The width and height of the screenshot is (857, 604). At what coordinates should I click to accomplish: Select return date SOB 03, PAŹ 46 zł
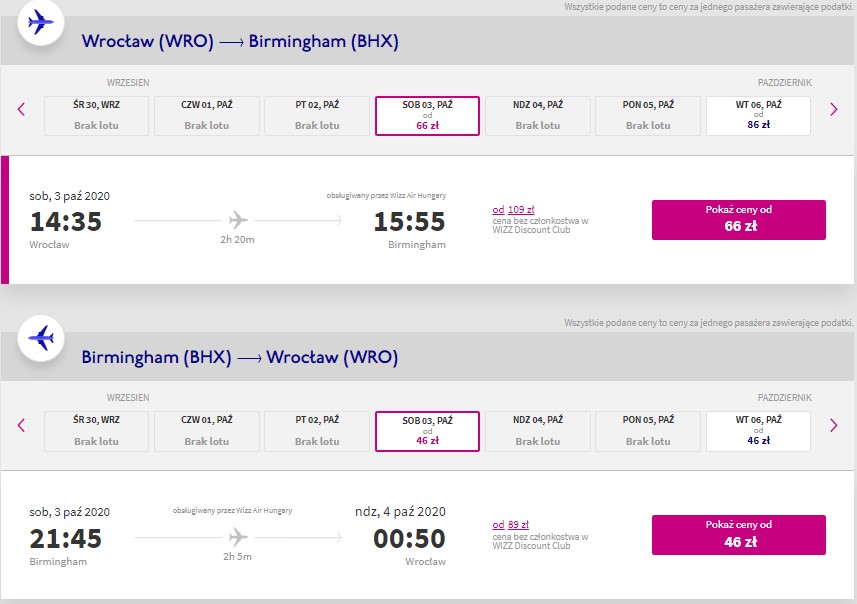[x=427, y=431]
